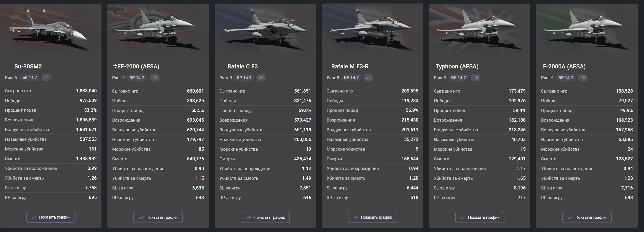Viewport: 644px width, 232px height.
Task: Select the #5 badge on Typhoon (AESA) card
Action: [476, 78]
